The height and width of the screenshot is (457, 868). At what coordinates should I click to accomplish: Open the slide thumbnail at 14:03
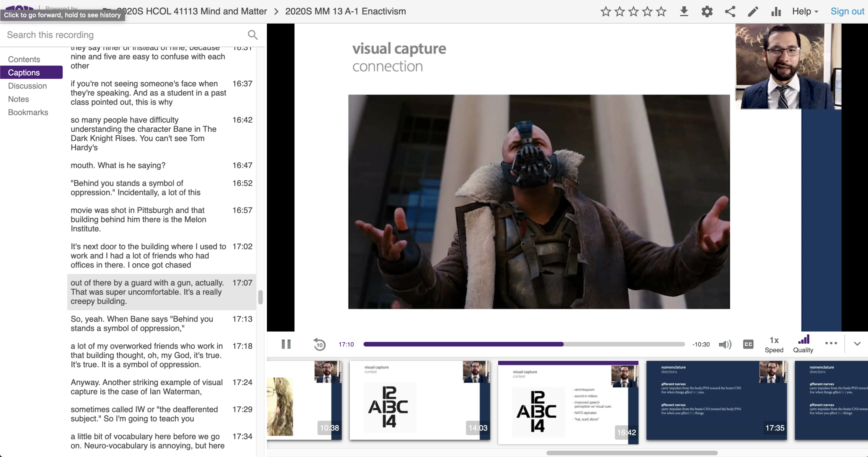pos(420,400)
